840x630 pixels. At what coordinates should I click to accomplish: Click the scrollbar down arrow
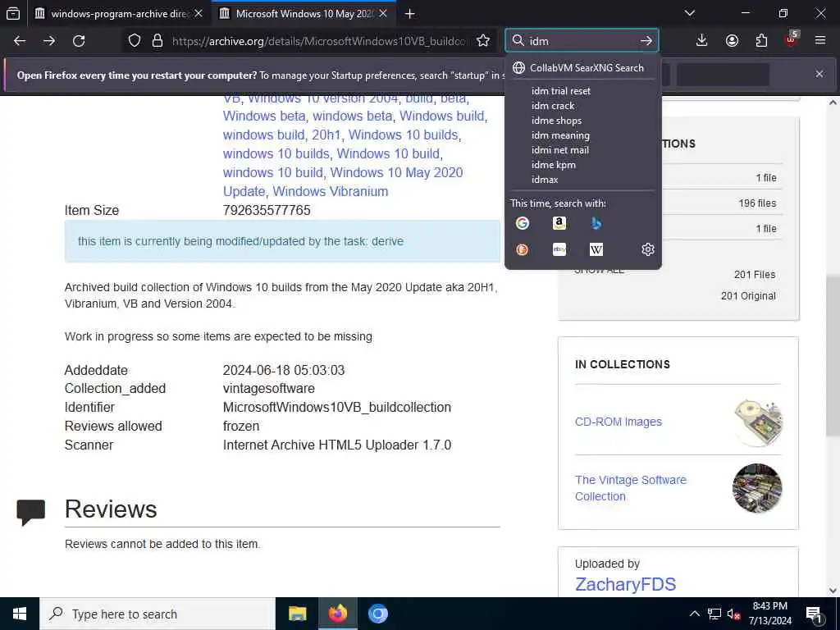833,591
